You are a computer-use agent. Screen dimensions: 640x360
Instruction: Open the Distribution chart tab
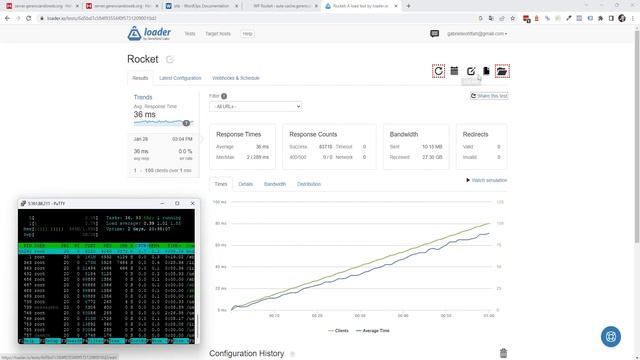click(309, 184)
